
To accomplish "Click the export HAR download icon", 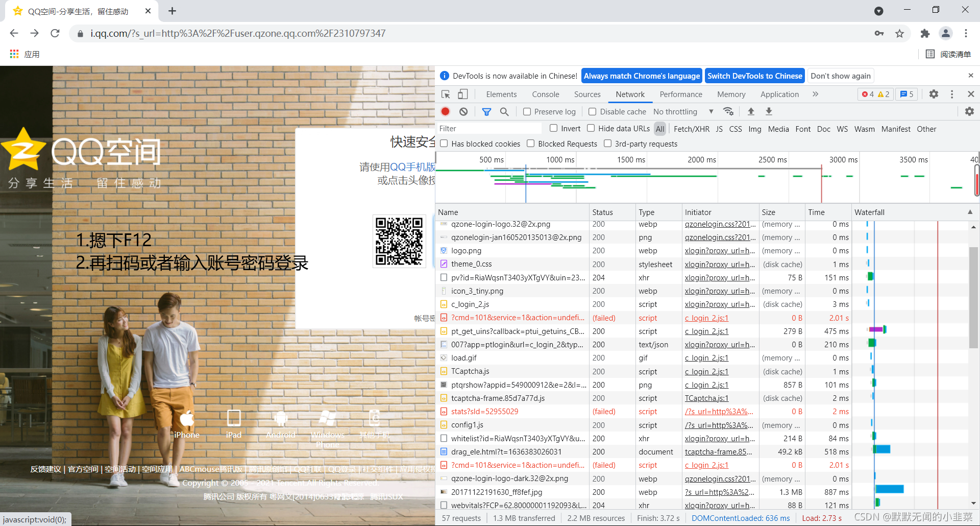I will coord(769,111).
